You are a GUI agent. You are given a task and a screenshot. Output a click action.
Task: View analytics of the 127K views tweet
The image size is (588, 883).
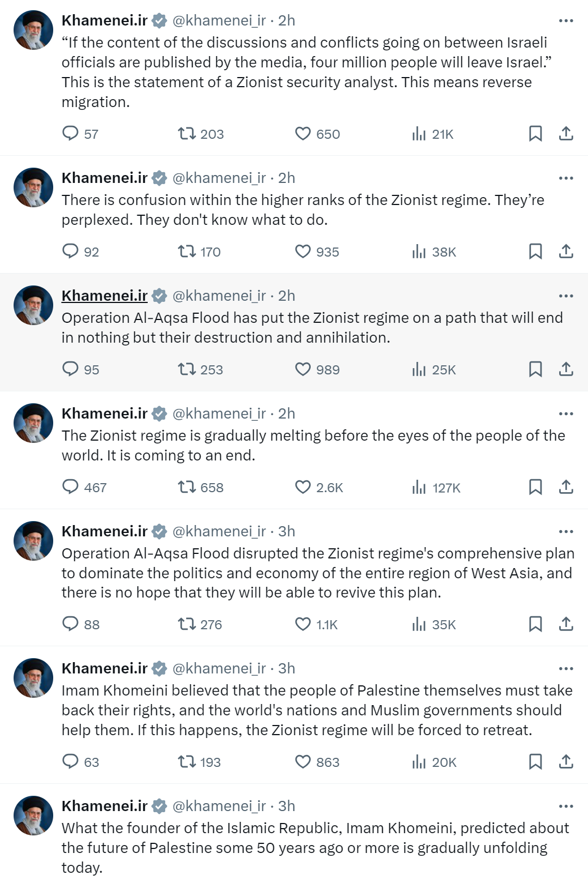419,487
